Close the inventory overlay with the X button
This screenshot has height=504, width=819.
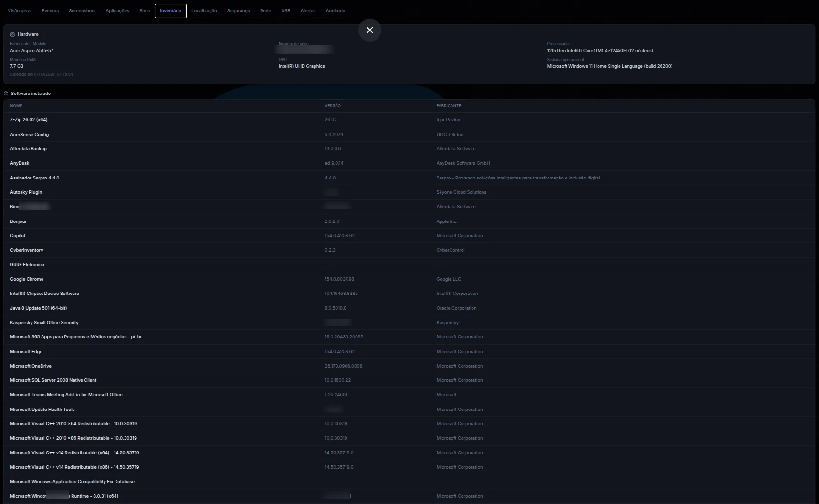369,30
